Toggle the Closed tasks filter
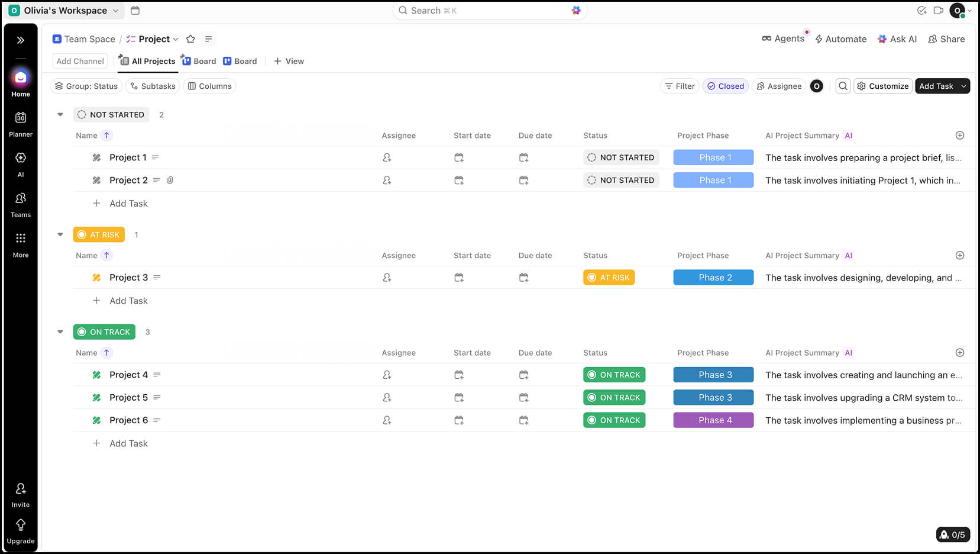The image size is (980, 554). (726, 86)
